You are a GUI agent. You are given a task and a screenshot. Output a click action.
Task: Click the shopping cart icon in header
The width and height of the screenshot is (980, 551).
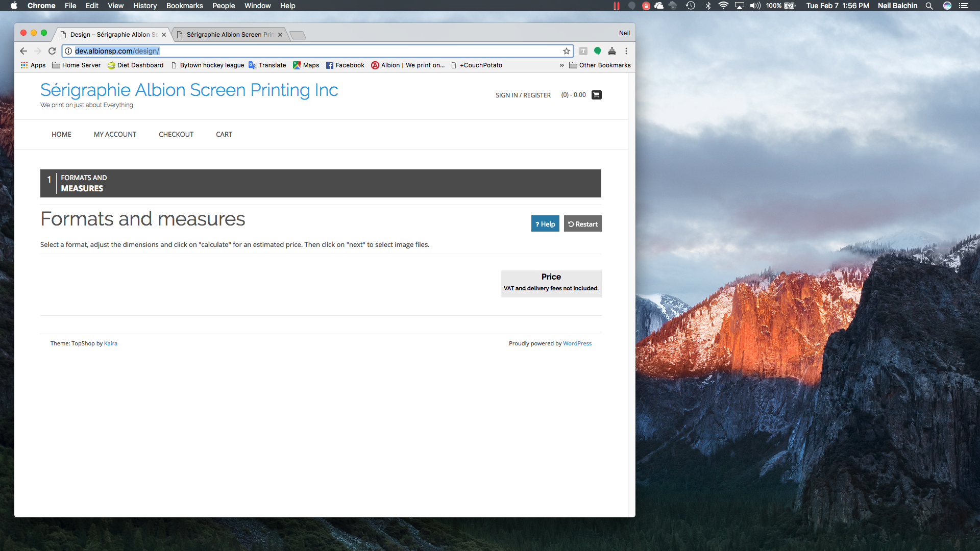[x=596, y=95]
